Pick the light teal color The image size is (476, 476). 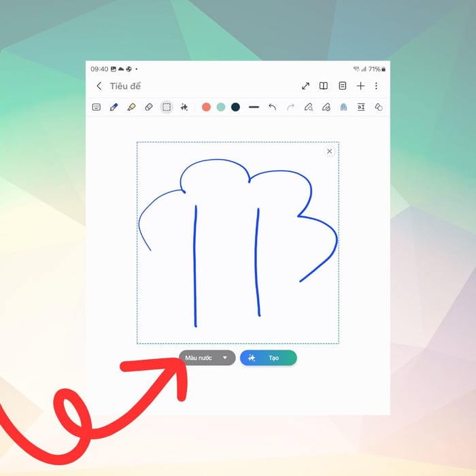pyautogui.click(x=221, y=107)
